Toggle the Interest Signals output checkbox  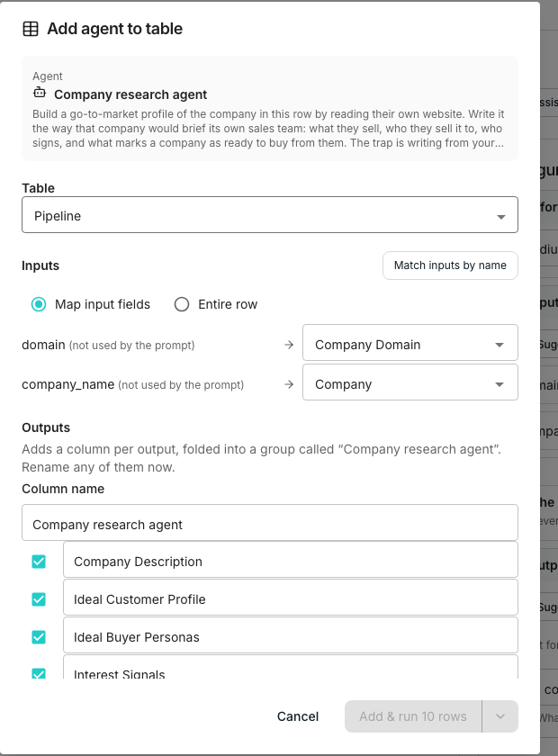[x=39, y=673]
